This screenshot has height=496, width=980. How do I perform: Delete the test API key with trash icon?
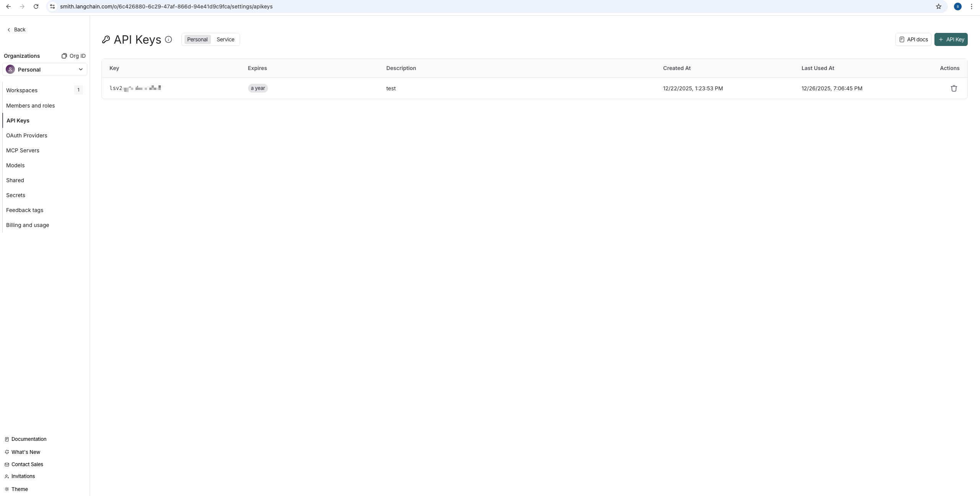click(954, 88)
